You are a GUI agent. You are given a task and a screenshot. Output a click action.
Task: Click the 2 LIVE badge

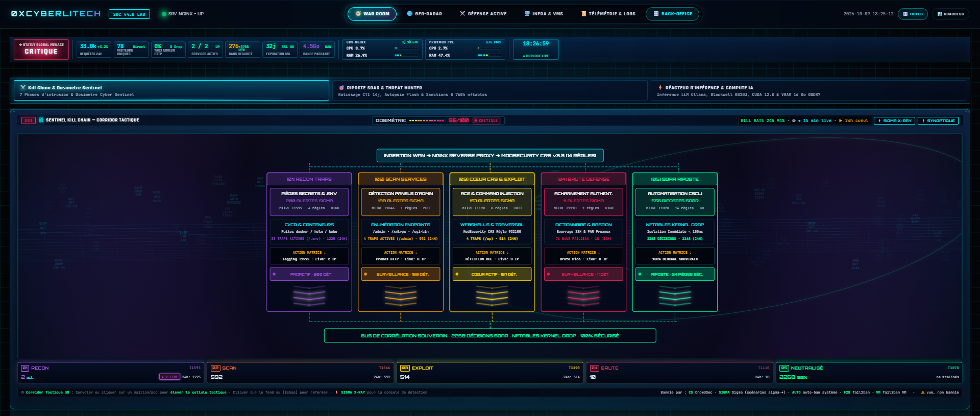click(170, 377)
